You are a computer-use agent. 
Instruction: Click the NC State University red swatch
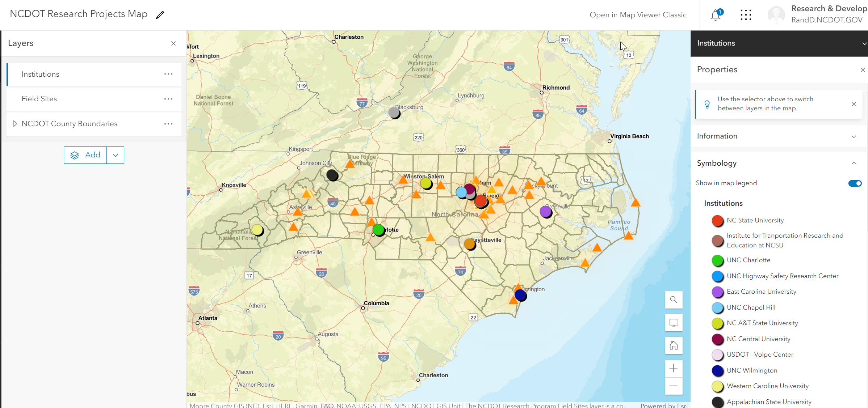point(717,221)
